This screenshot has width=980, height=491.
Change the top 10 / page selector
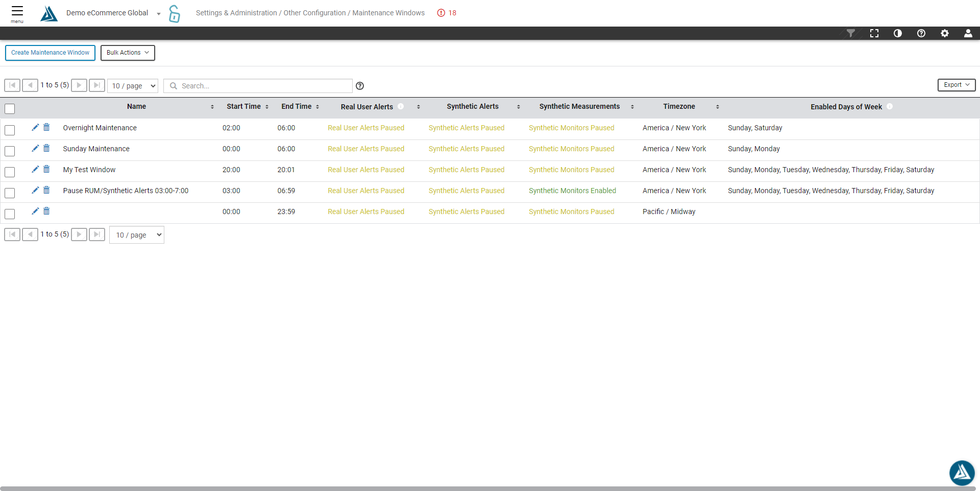(x=133, y=86)
